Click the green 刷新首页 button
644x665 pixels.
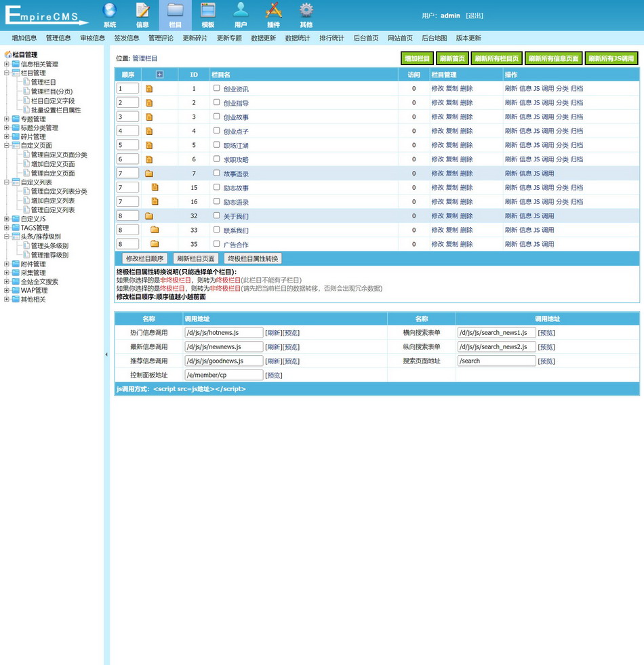[x=452, y=58]
